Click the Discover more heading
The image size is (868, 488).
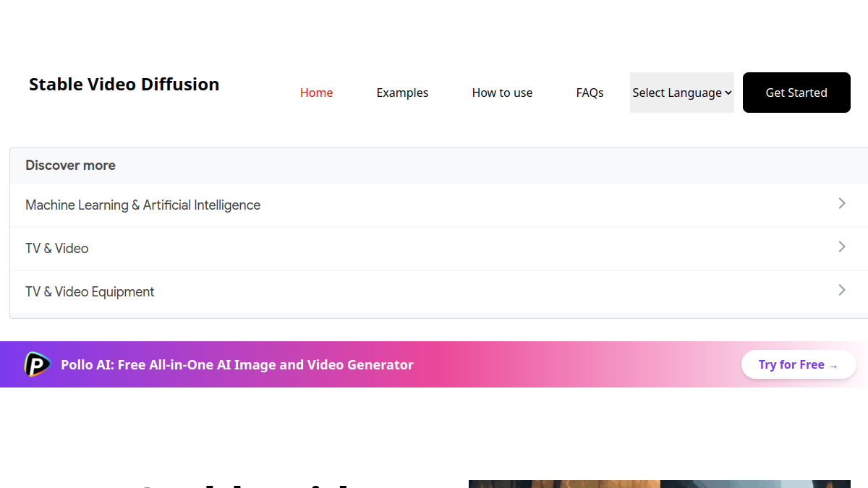click(x=71, y=166)
